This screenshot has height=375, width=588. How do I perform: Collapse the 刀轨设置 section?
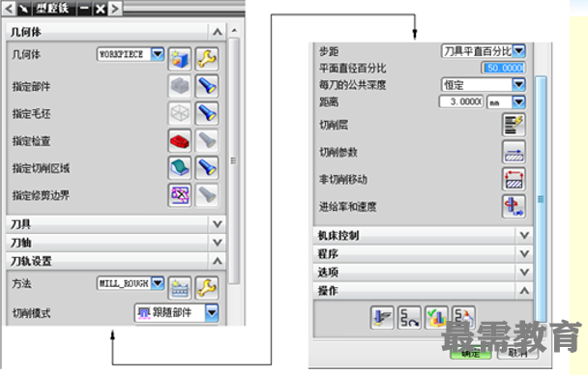218,261
